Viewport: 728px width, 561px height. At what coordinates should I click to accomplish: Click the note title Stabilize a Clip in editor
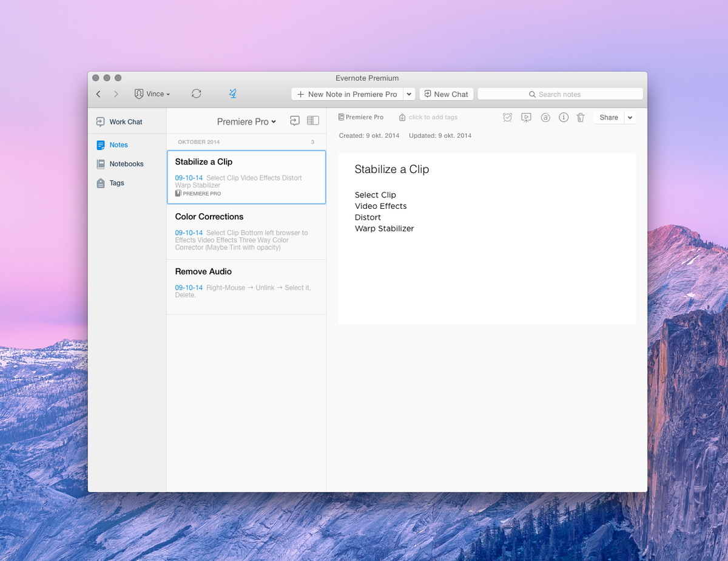(x=392, y=169)
